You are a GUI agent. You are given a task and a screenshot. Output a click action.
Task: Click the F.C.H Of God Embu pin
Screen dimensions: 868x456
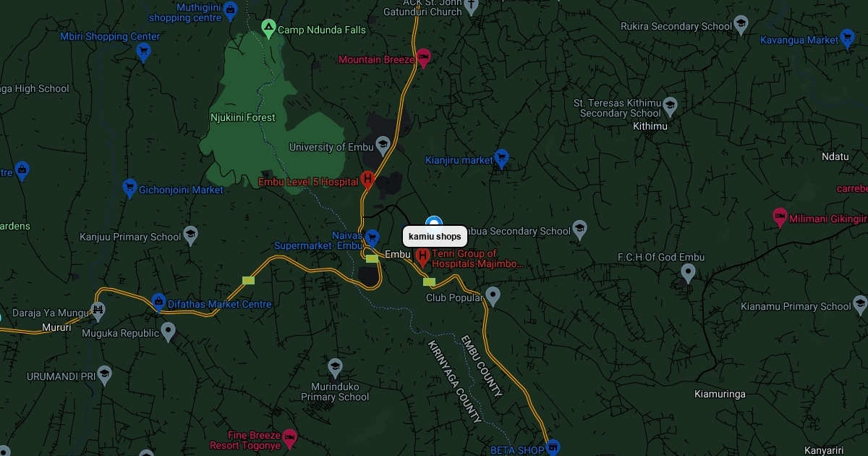click(x=688, y=274)
